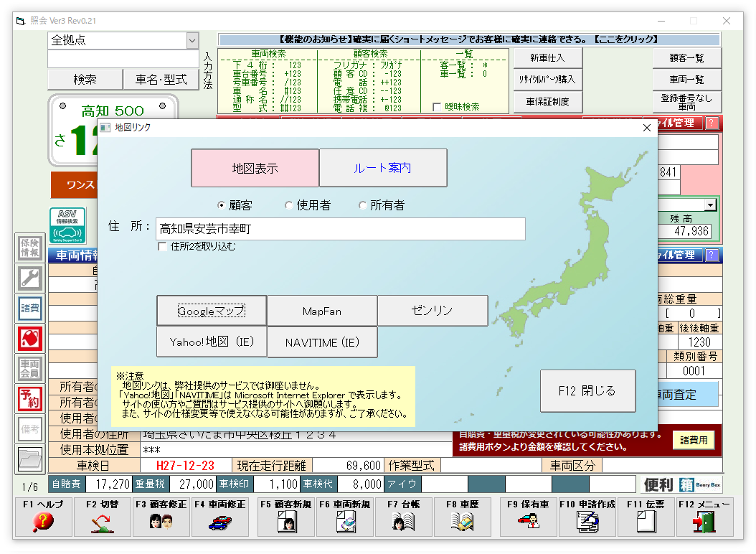
Task: Open 諸費 sidebar icon
Action: pos(30,309)
